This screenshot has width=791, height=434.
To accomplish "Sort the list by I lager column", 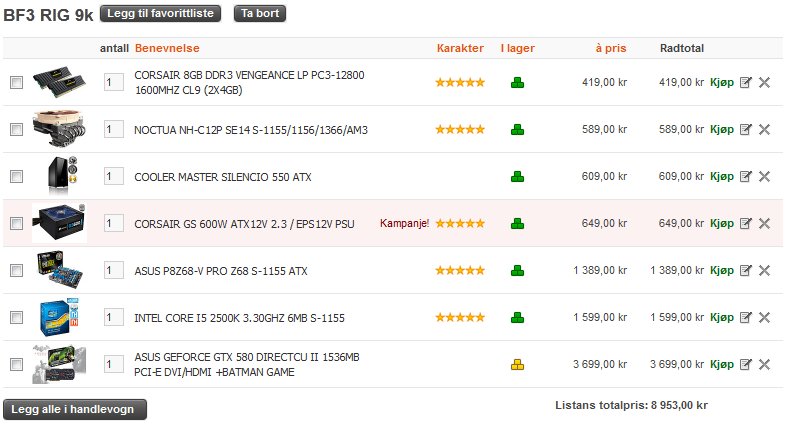I will point(518,48).
